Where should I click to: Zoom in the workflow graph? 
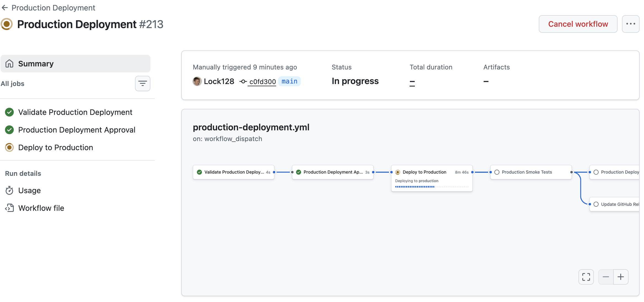click(x=621, y=277)
